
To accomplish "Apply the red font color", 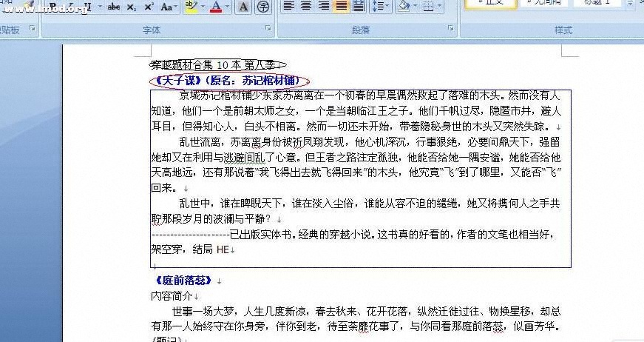I will (215, 7).
